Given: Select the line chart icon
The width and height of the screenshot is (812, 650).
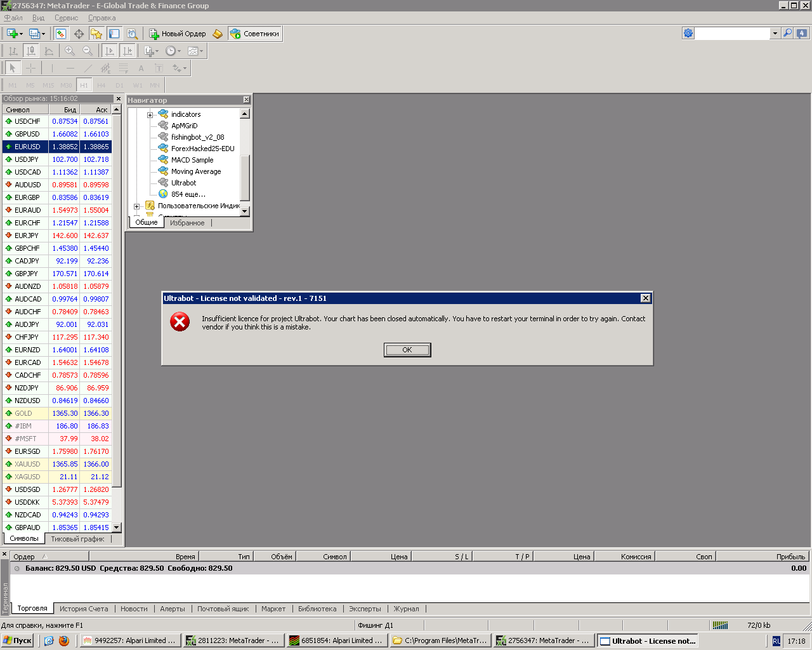Looking at the screenshot, I should pos(48,51).
